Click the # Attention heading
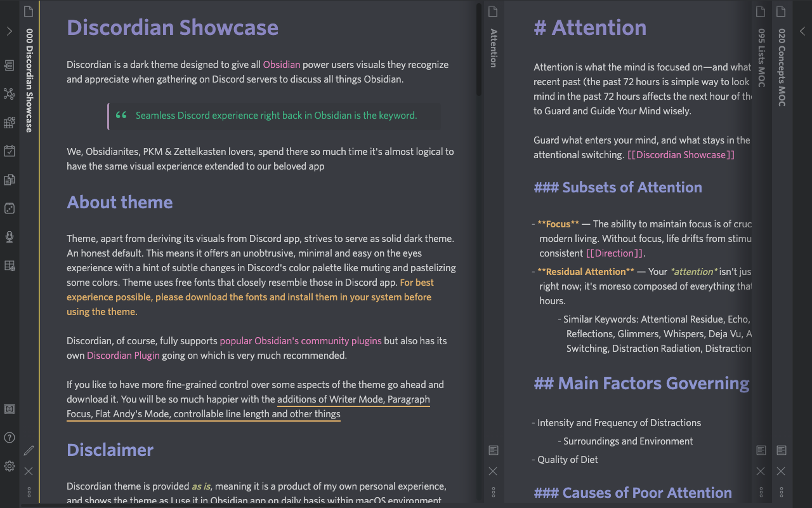The height and width of the screenshot is (508, 812). [590, 28]
